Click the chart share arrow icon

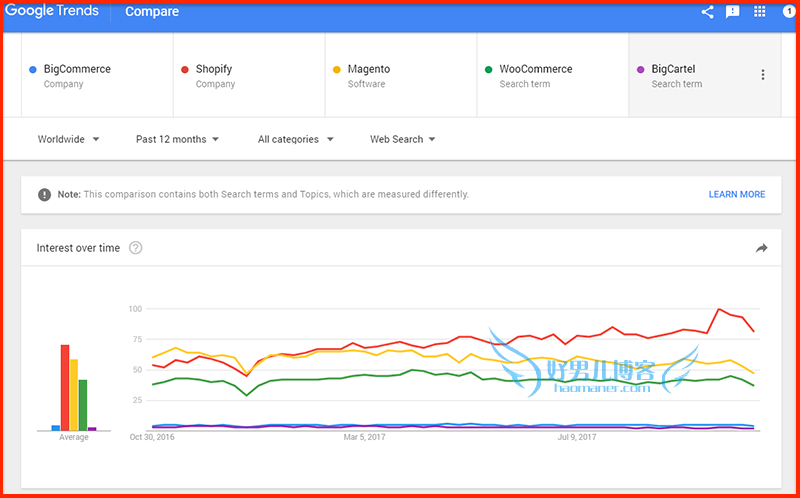coord(762,248)
